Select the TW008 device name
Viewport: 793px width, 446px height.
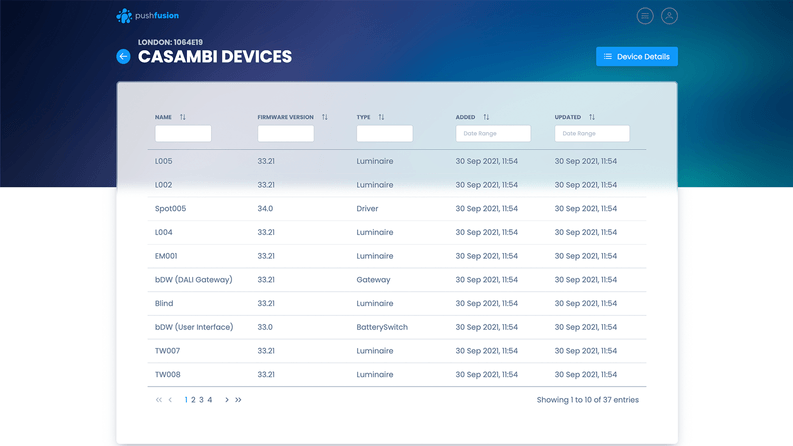(167, 375)
